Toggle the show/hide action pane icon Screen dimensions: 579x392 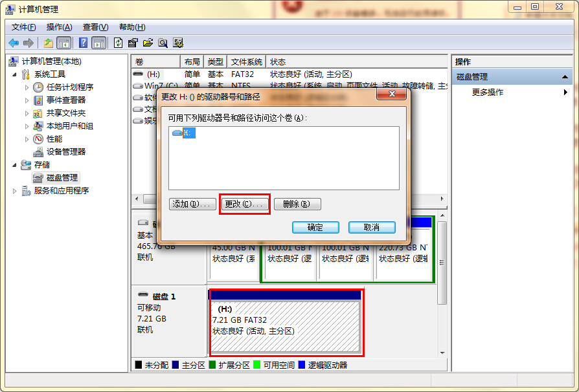(x=99, y=43)
